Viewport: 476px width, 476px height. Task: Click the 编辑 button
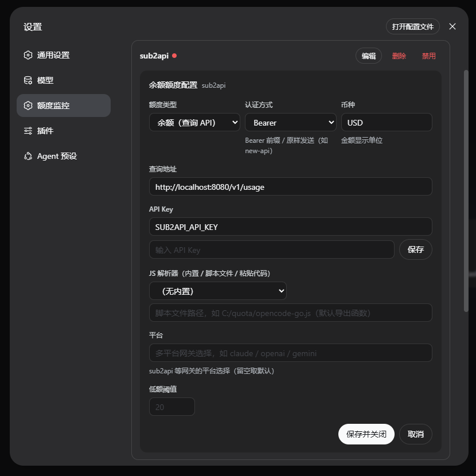[369, 56]
